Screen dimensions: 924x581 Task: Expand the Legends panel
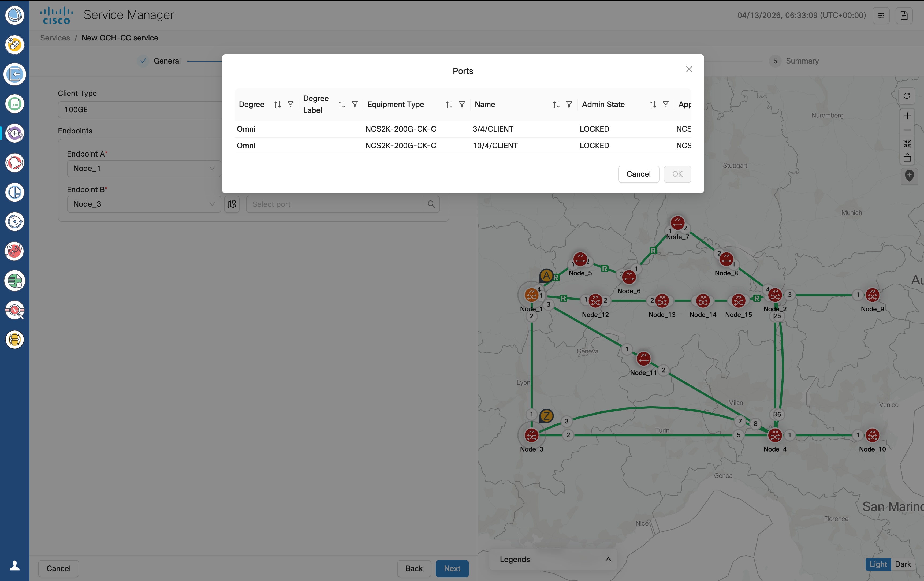click(x=608, y=560)
